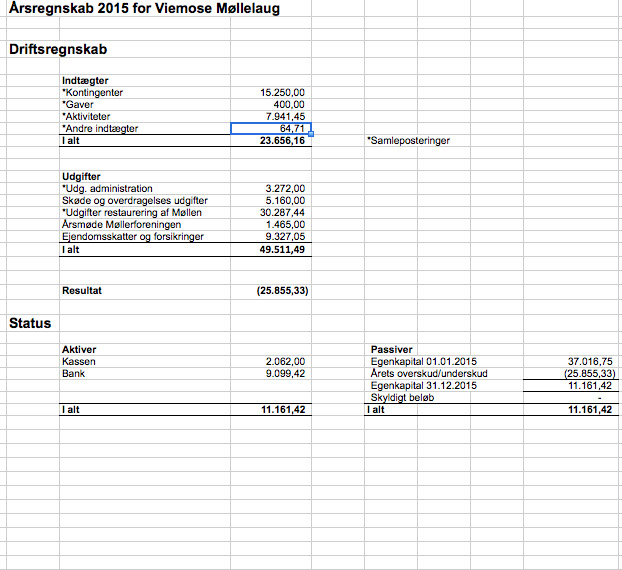
Task: Click the 'I alt' label under Indtægter
Action: pos(71,140)
